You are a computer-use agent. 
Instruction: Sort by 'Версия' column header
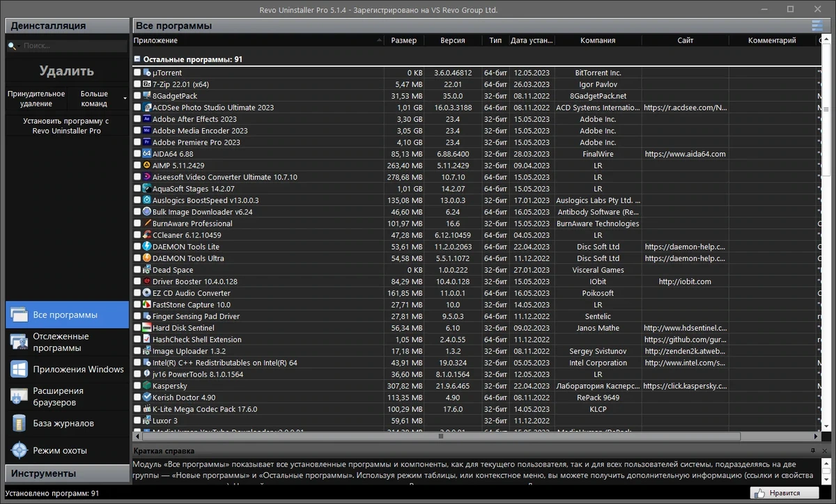(453, 40)
